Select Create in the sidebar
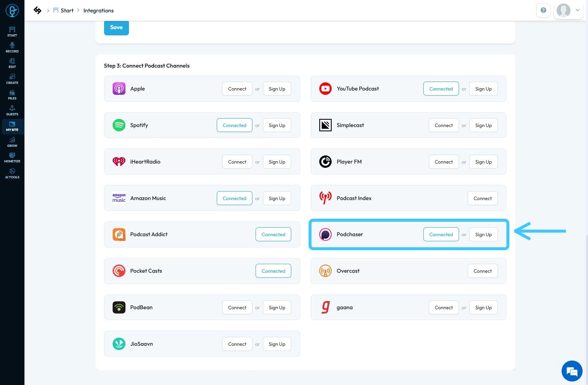The height and width of the screenshot is (385, 588). pos(12,79)
